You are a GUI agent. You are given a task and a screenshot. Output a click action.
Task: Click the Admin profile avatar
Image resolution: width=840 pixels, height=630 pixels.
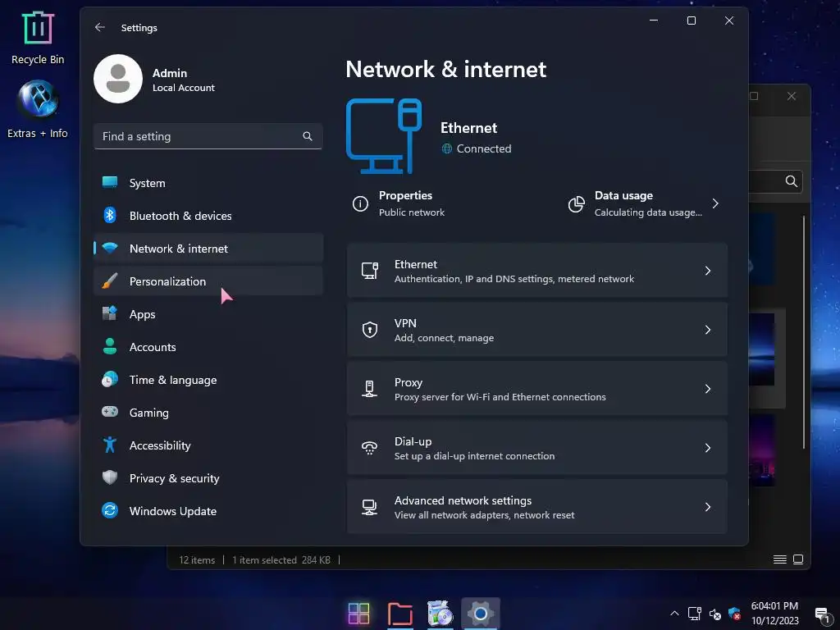click(x=118, y=79)
